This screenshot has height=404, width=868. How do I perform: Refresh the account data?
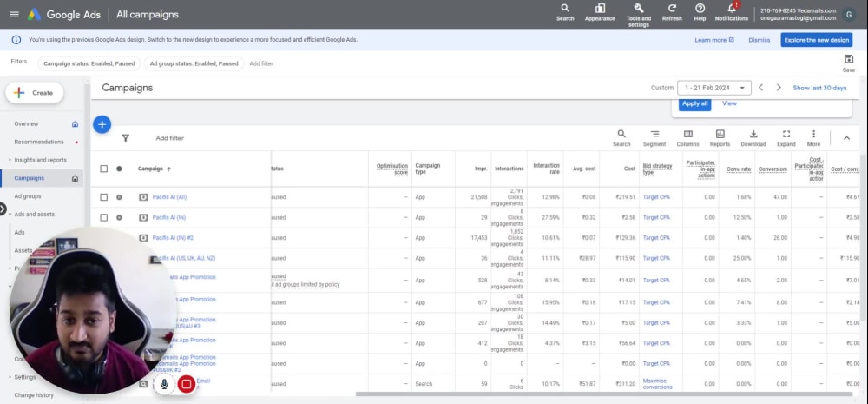672,12
